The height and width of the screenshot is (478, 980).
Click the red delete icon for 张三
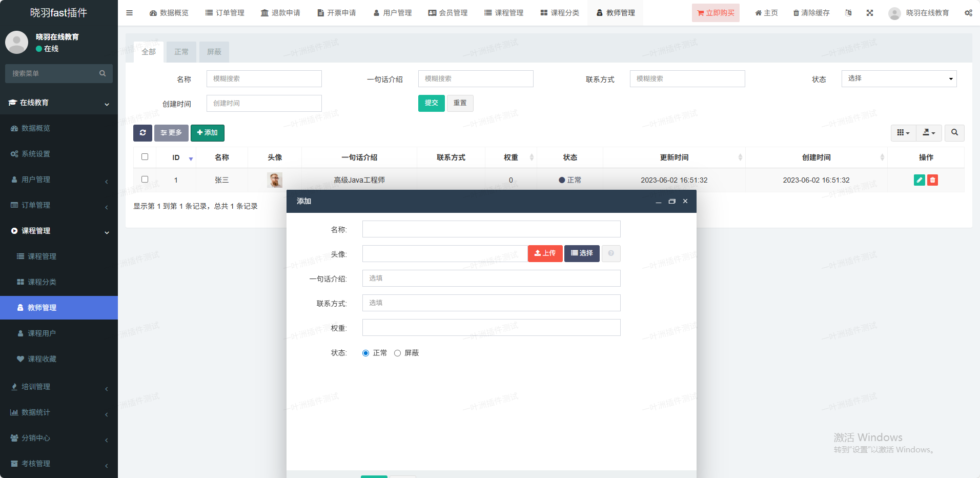click(x=932, y=180)
